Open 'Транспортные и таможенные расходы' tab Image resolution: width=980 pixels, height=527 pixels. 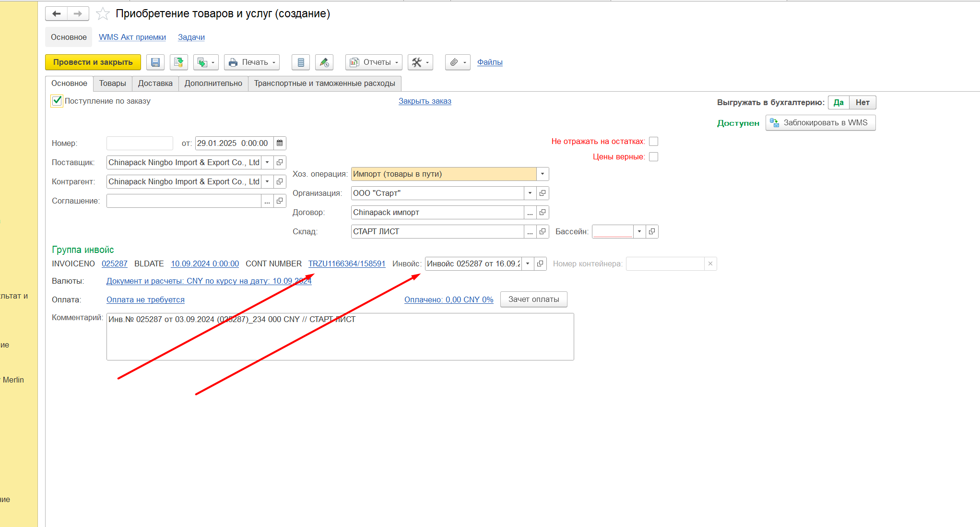coord(324,84)
